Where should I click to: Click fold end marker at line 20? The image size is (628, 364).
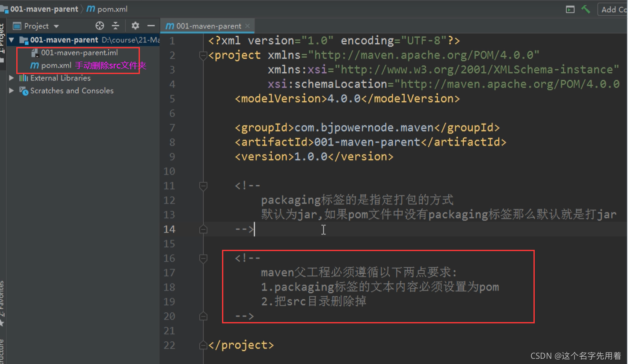[x=203, y=316]
